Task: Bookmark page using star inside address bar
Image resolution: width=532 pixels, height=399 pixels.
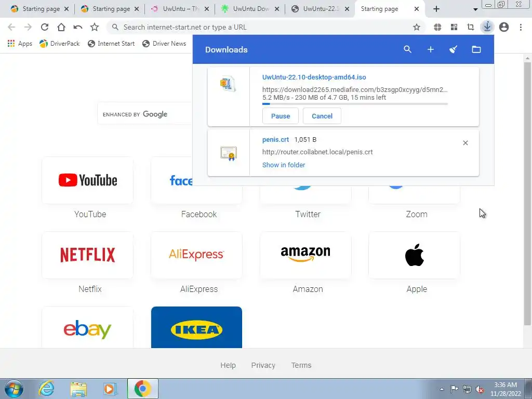Action: 417,27
